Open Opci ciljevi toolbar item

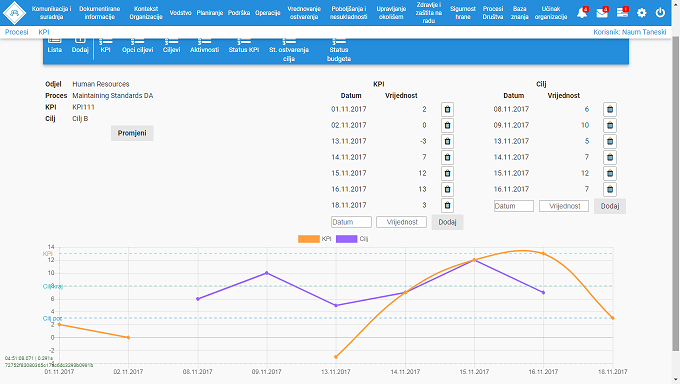(137, 46)
